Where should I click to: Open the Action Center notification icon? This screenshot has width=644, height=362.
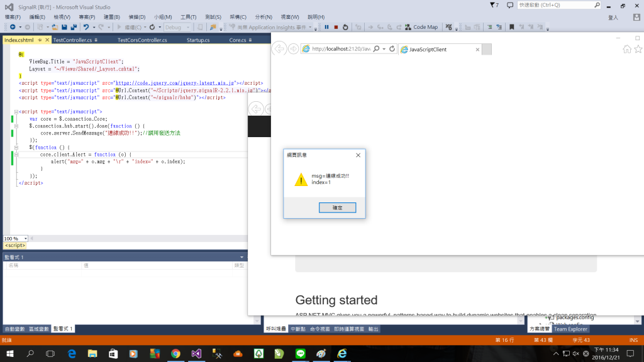pos(630,353)
